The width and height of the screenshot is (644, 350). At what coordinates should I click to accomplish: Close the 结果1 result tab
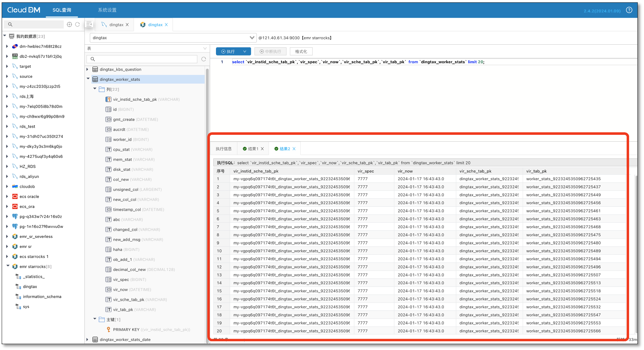coord(262,149)
